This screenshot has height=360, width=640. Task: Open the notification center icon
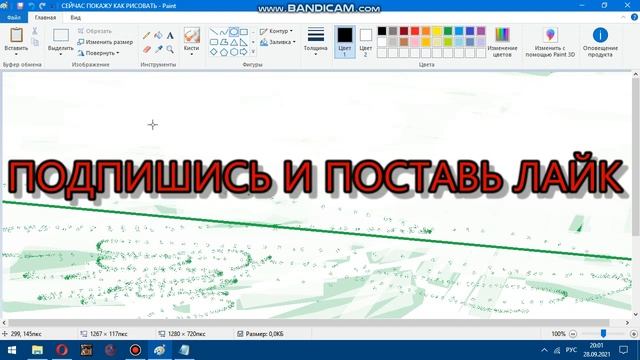623,350
